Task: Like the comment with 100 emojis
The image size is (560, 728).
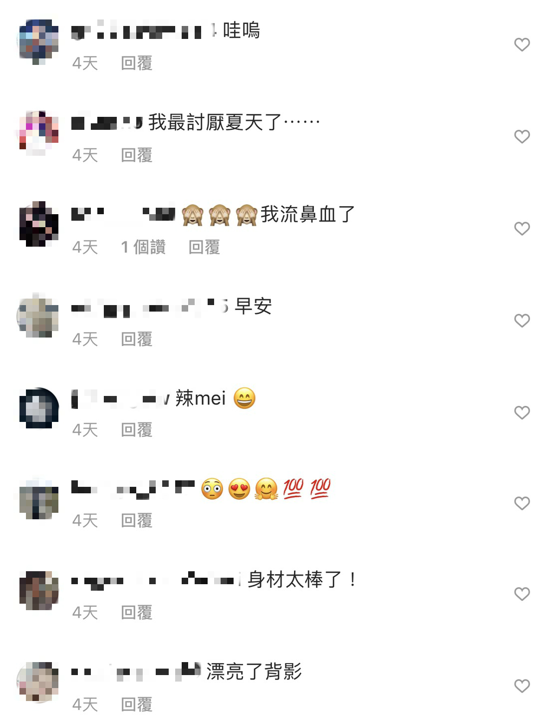Action: (522, 503)
